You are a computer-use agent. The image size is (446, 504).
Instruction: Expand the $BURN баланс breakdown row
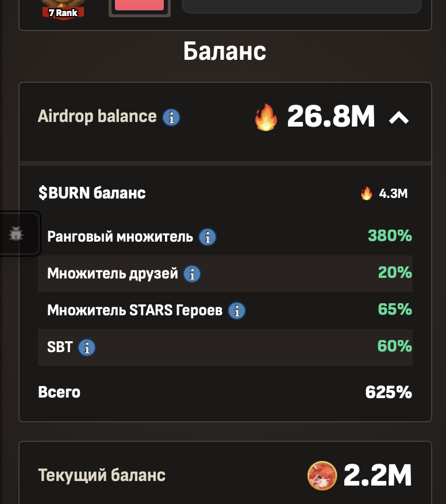[225, 193]
